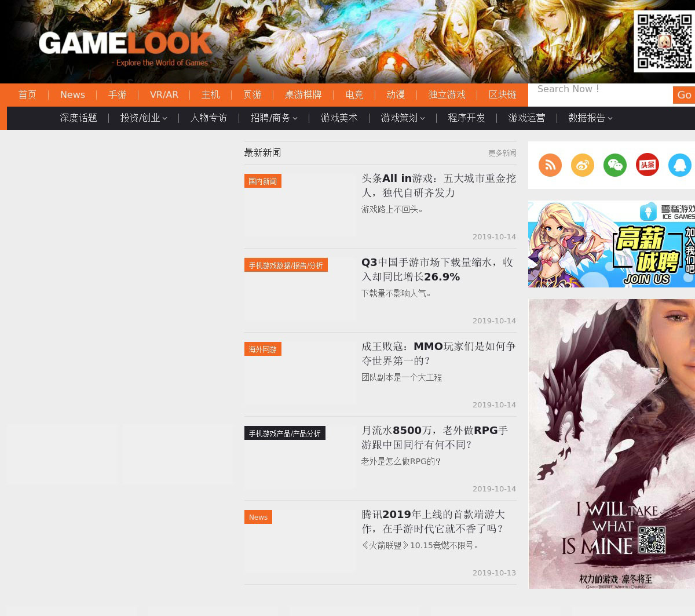This screenshot has width=695, height=616.
Task: Click summary text 游戏路上不回头
Action: pos(393,209)
